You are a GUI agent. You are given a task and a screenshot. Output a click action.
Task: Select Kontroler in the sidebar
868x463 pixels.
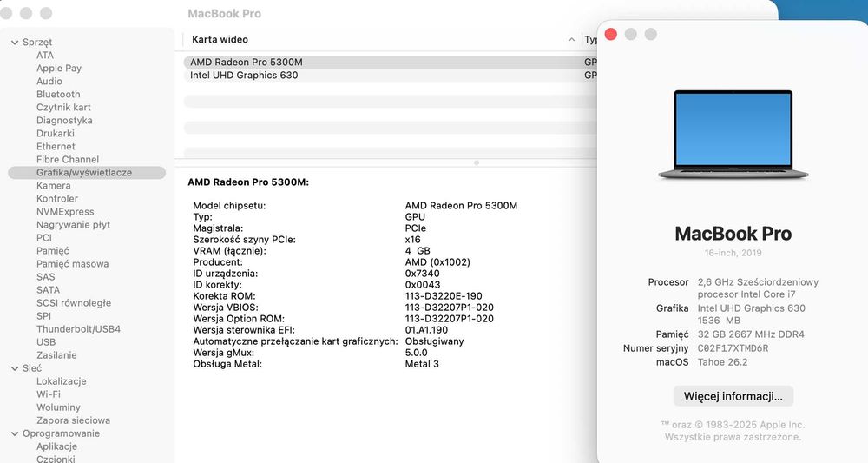pyautogui.click(x=57, y=198)
